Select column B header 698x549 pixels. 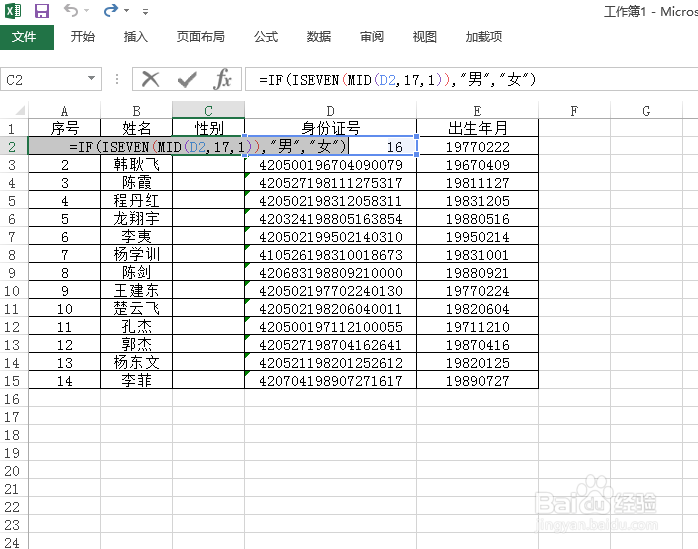(137, 110)
